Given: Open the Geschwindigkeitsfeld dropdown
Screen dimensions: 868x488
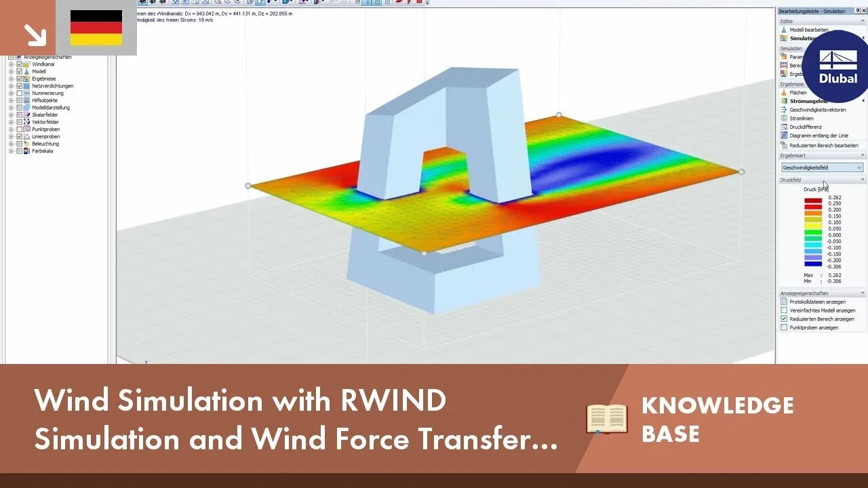Looking at the screenshot, I should tap(860, 167).
